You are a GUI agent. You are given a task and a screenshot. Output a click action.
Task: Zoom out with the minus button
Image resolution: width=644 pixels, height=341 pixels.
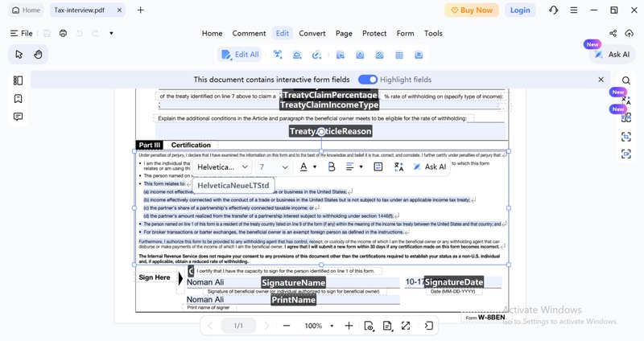287,326
